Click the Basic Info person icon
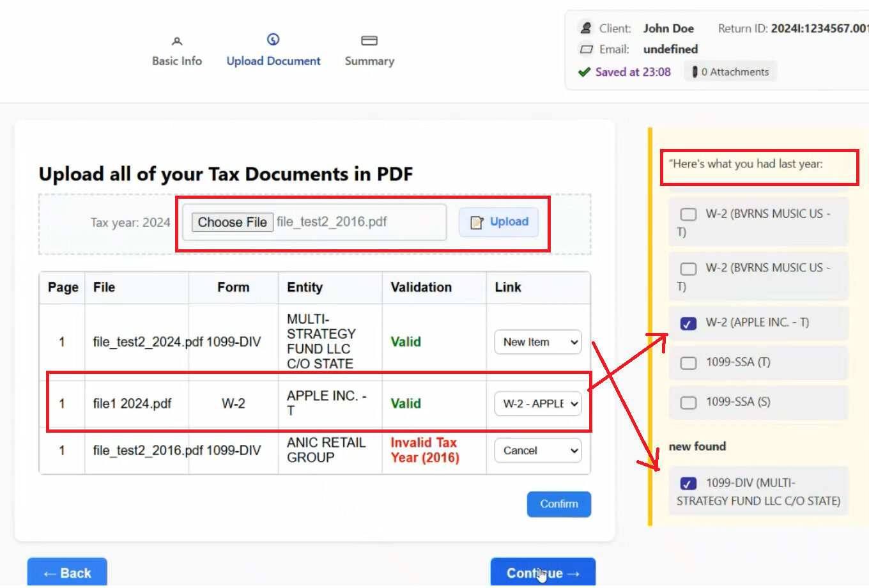 pos(177,42)
